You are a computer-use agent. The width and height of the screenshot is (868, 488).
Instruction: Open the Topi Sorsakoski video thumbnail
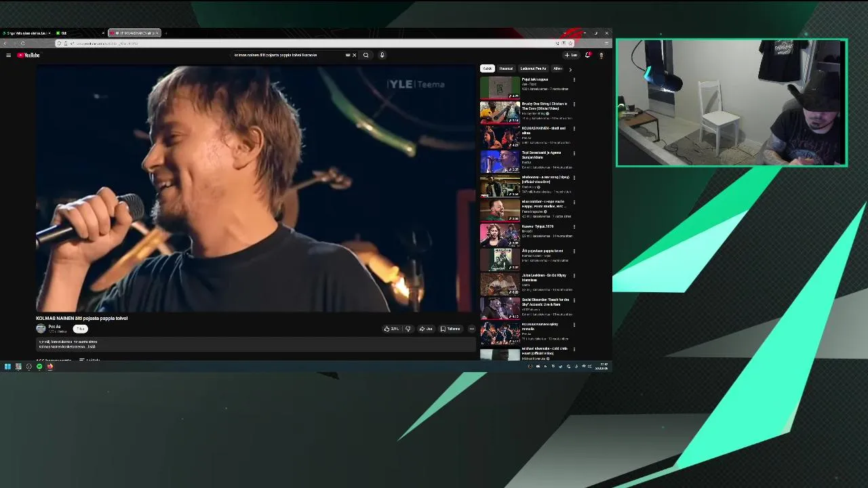pyautogui.click(x=500, y=161)
